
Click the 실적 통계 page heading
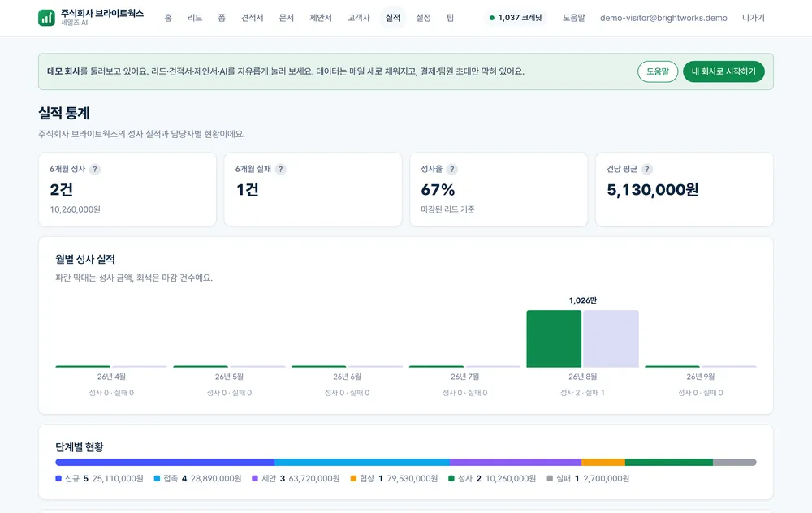click(64, 113)
